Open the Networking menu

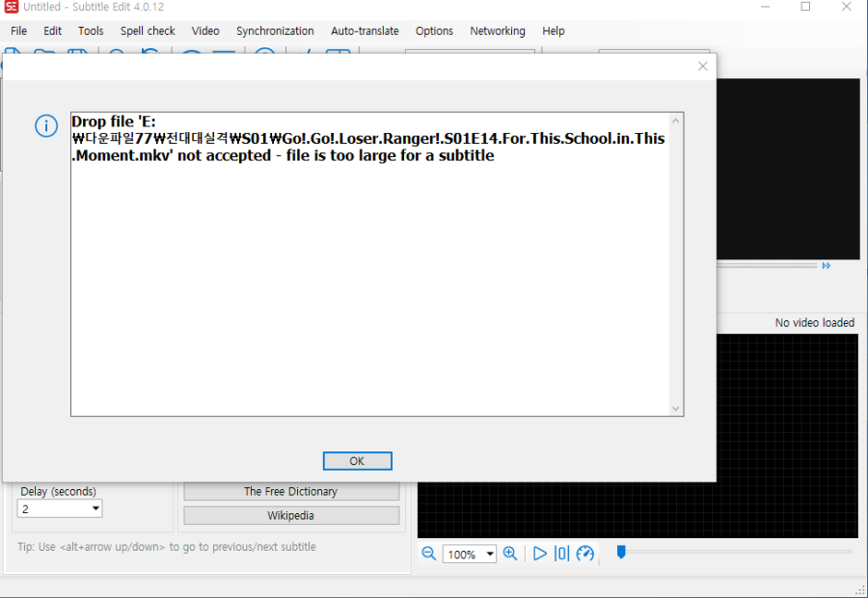click(x=498, y=31)
